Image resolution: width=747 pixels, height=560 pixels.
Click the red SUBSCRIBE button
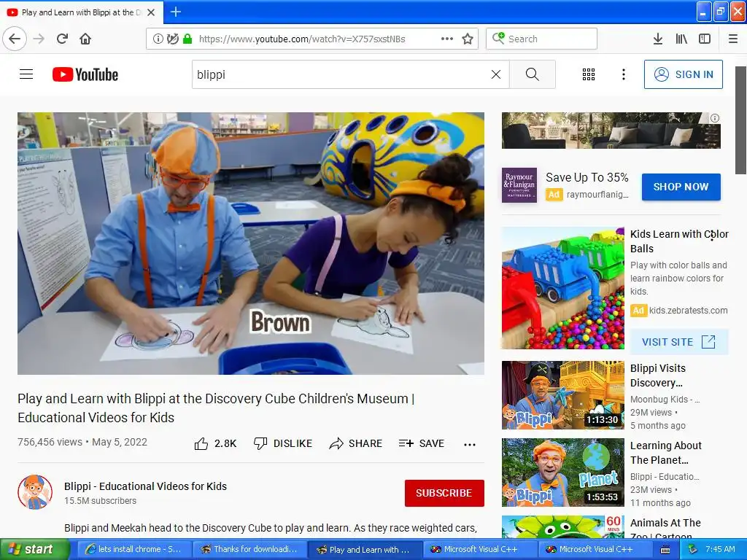tap(444, 493)
